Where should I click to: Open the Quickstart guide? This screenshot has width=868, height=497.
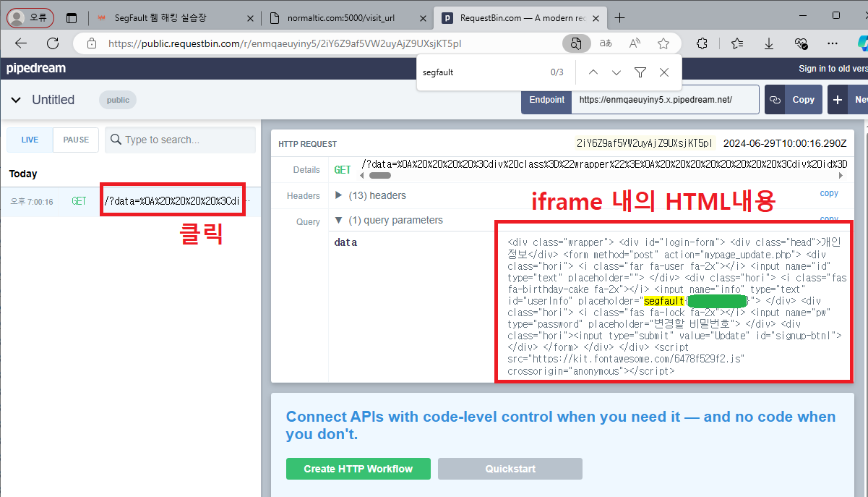pyautogui.click(x=510, y=469)
